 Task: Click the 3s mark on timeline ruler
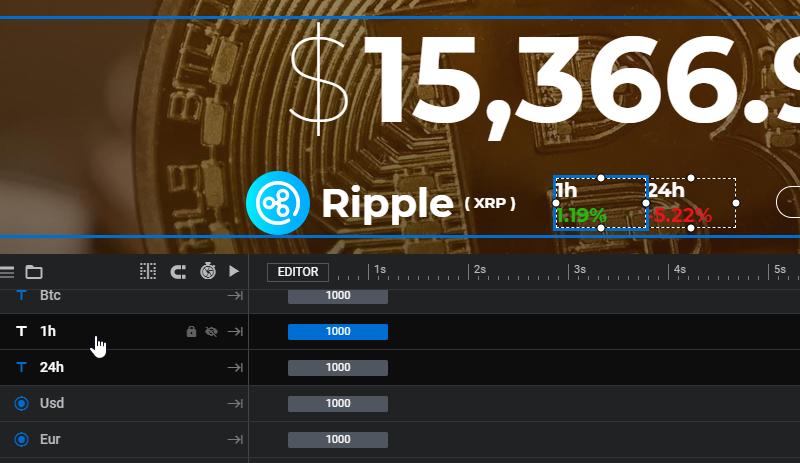(580, 269)
